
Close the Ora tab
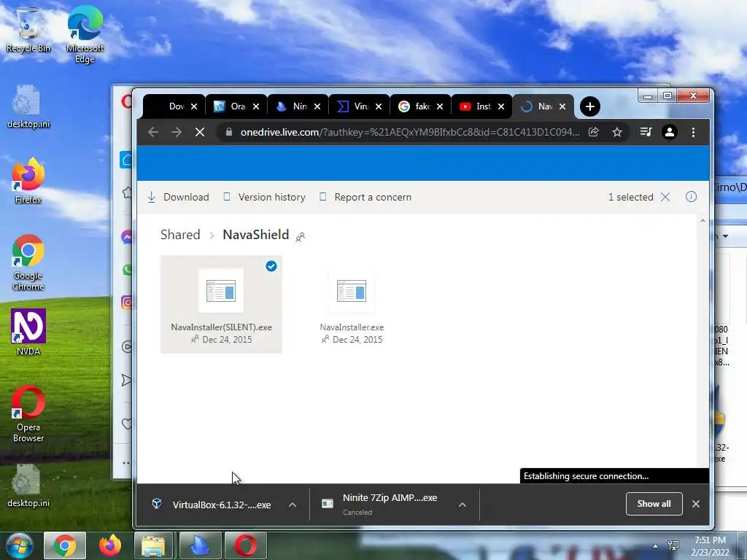tap(256, 106)
